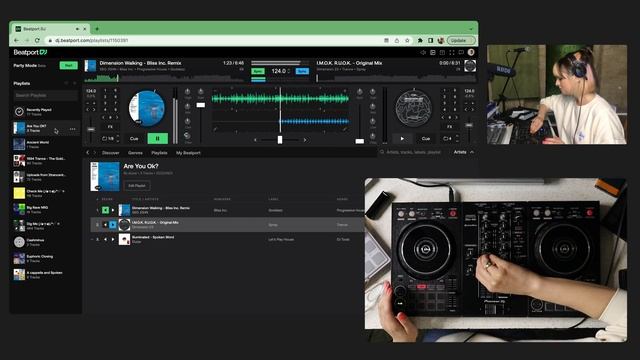Viewport: 640px width, 360px height.
Task: Open a new browser tab
Action: tap(97, 29)
